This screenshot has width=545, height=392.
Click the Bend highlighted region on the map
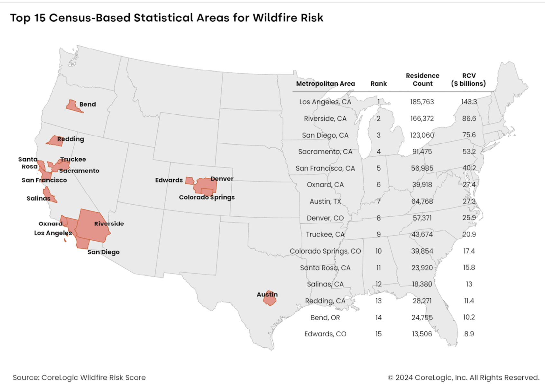click(x=73, y=107)
